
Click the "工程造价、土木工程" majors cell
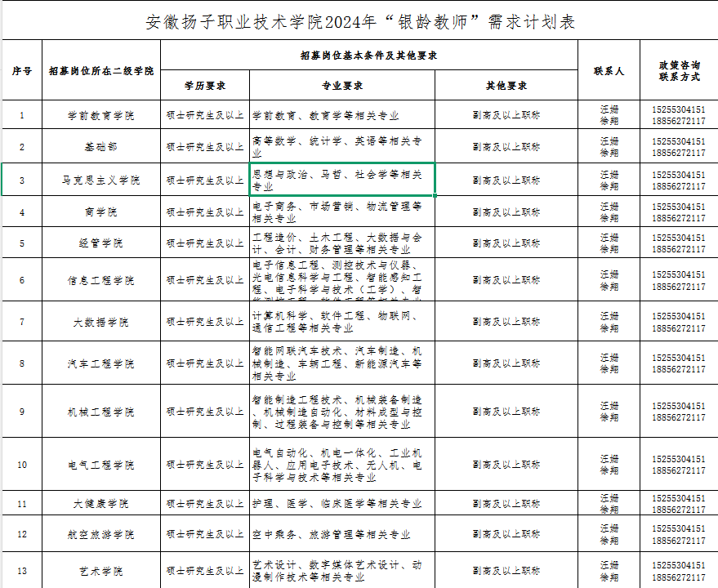(x=342, y=243)
